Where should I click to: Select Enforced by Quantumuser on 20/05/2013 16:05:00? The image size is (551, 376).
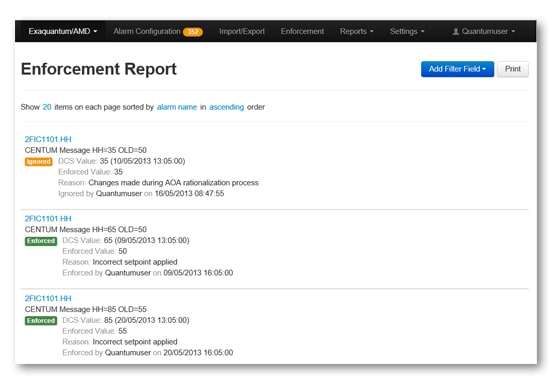(x=148, y=353)
